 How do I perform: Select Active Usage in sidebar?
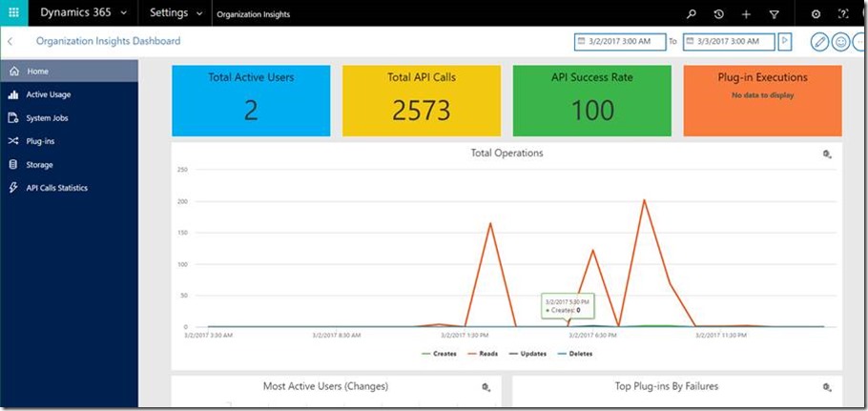(48, 94)
